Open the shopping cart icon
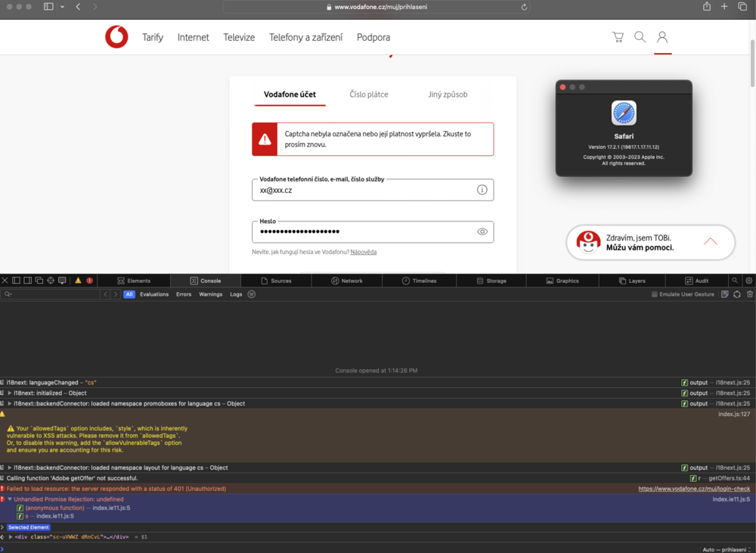Screen dimensions: 756x553 618,37
